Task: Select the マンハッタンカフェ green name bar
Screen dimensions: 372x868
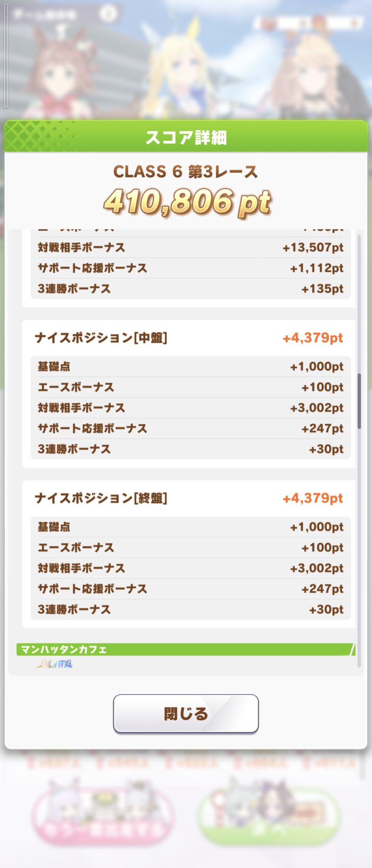Action: point(186,649)
